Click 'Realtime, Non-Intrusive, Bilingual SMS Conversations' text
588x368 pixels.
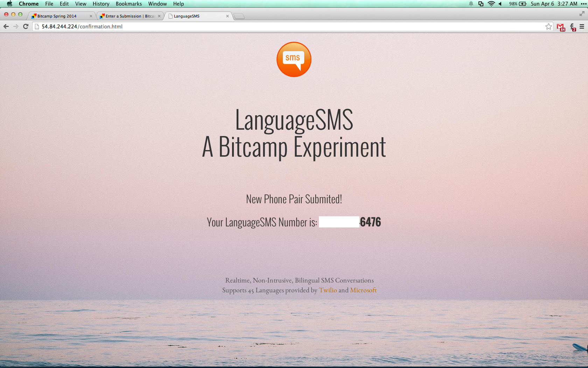click(300, 280)
